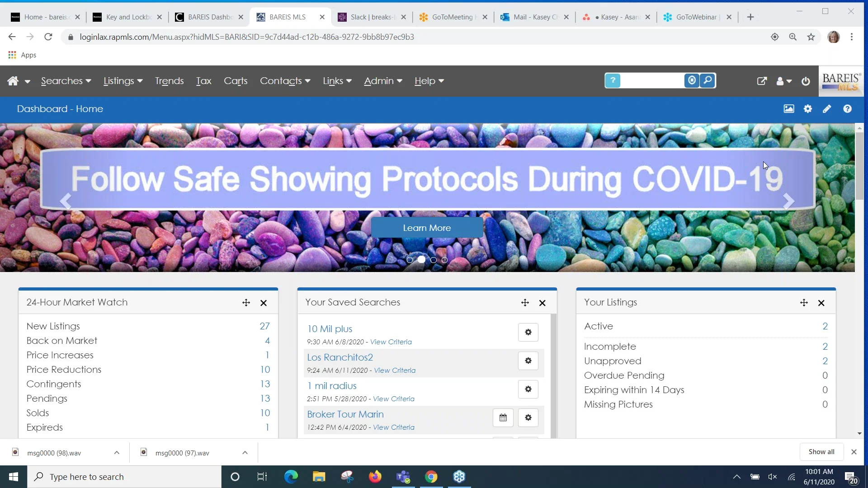
Task: Open New Listings count 27
Action: [x=264, y=326]
